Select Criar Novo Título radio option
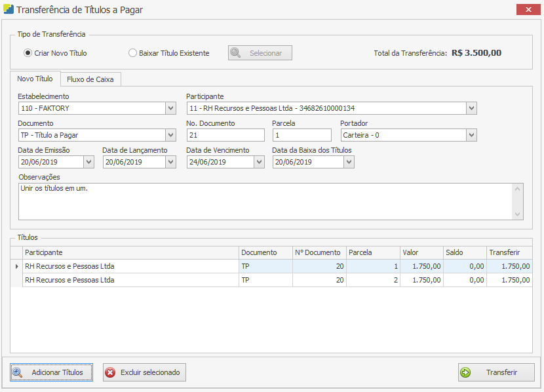The image size is (544, 392). pos(28,53)
